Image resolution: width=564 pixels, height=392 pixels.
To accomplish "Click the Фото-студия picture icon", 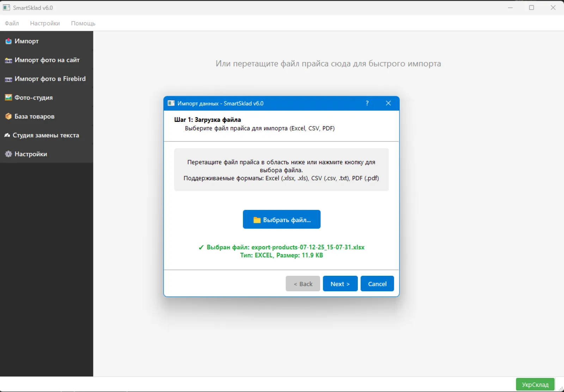I will pos(8,98).
